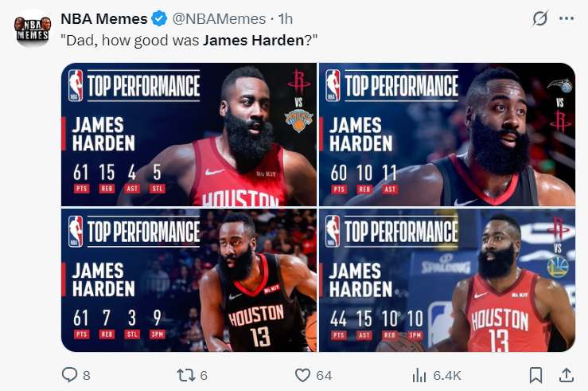Open top-right 60-point Harden image
This screenshot has width=588, height=391.
tap(446, 135)
